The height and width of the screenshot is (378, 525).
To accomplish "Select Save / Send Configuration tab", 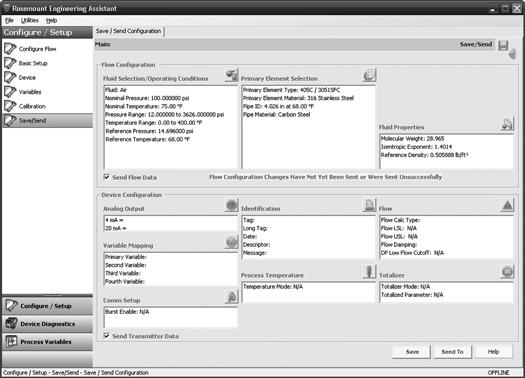I will point(128,31).
